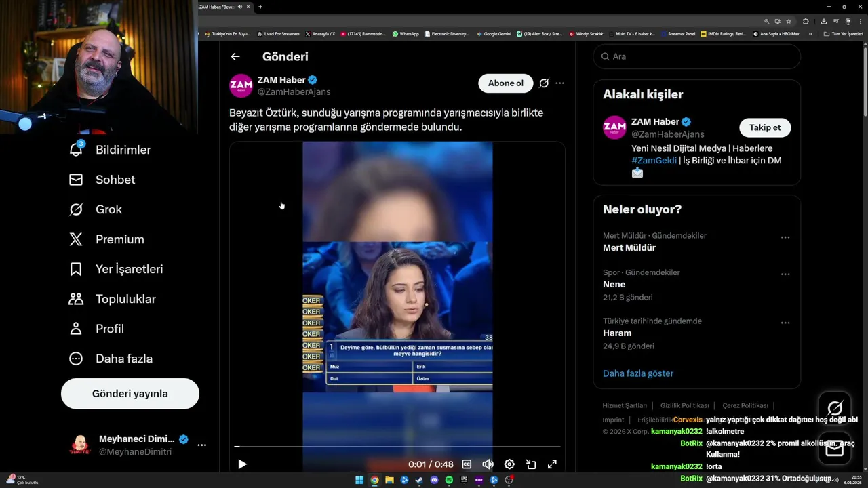Open account menu dots beside Meyhaneci Dimi...

[x=201, y=445]
